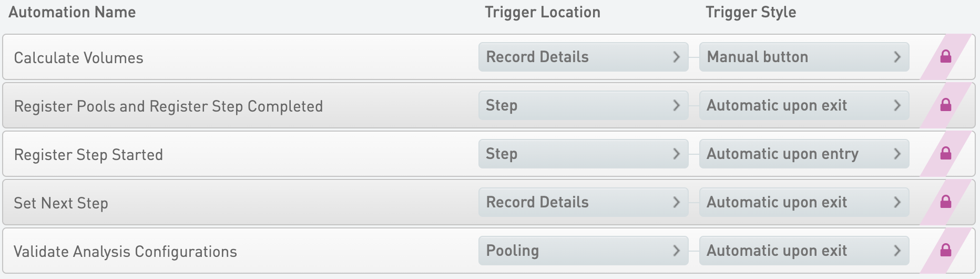The width and height of the screenshot is (980, 279).
Task: Click the lock icon on Register Pools row
Action: coord(946,105)
